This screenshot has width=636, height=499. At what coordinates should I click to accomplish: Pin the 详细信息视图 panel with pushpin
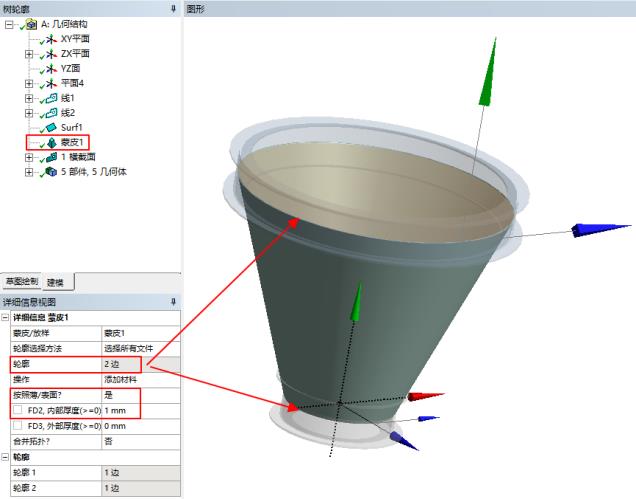tap(173, 302)
